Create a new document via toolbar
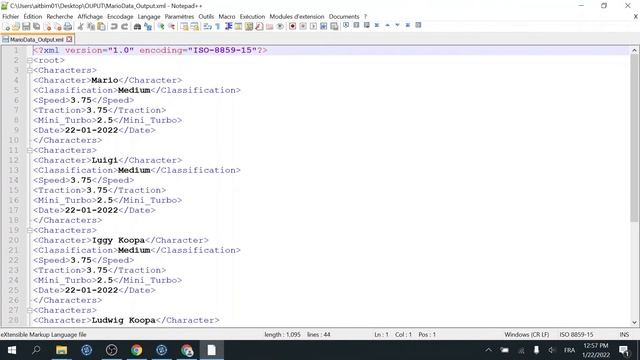640x360 pixels. click(6, 27)
